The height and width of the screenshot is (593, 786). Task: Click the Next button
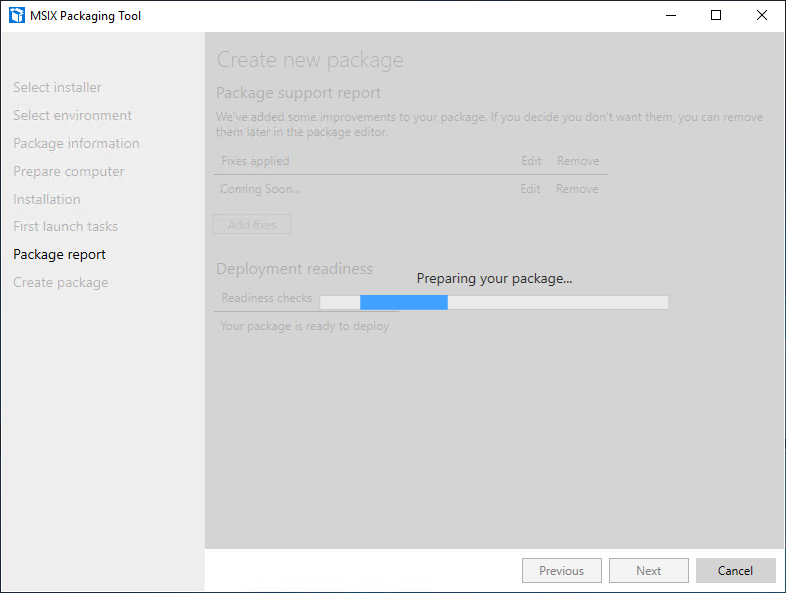point(649,570)
